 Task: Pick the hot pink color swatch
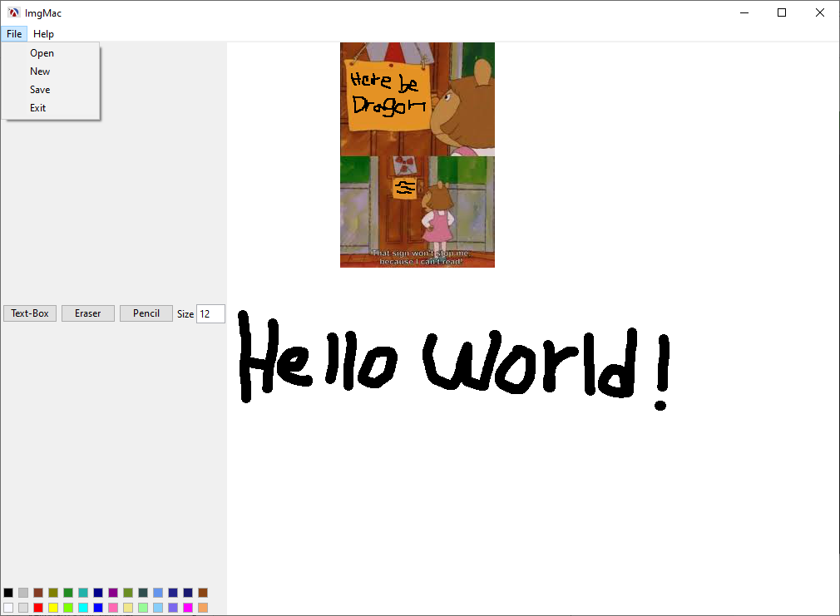(x=113, y=608)
